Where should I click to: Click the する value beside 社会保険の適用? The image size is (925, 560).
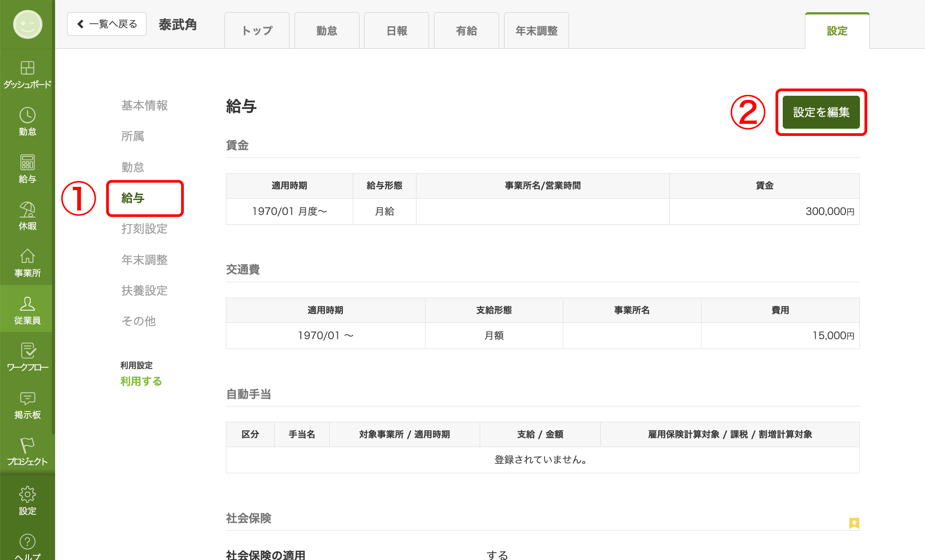pyautogui.click(x=497, y=555)
